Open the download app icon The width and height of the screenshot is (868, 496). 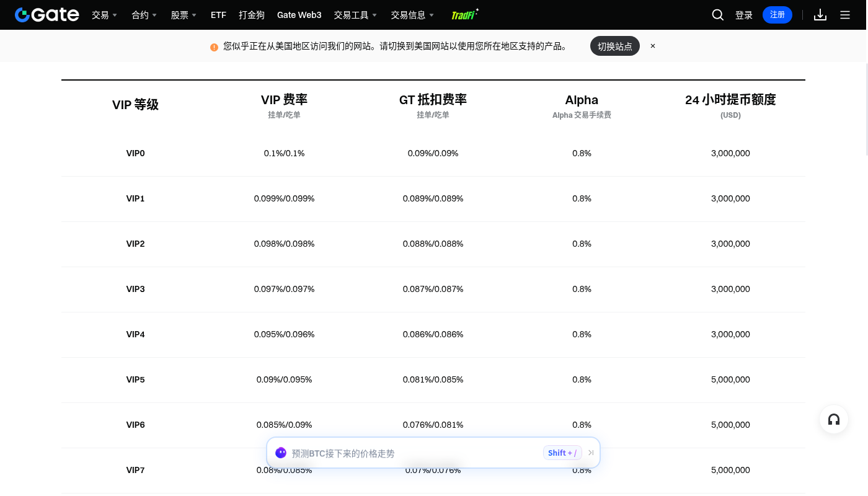(820, 15)
